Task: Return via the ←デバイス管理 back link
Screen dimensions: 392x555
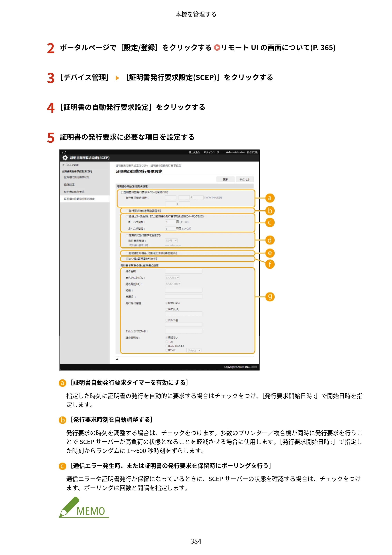Action: pos(70,165)
